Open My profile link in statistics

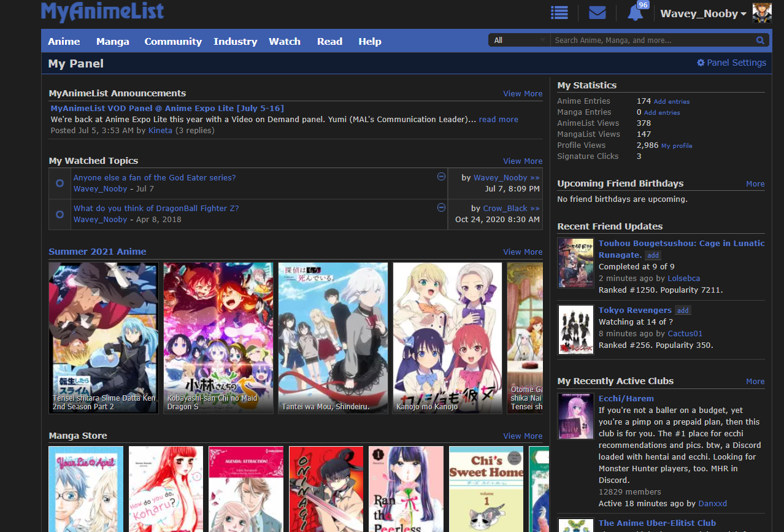677,146
